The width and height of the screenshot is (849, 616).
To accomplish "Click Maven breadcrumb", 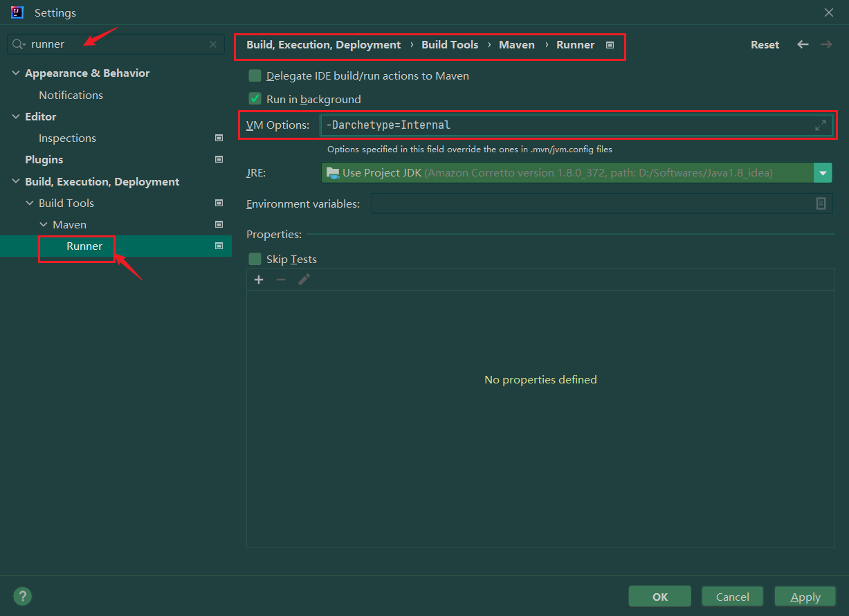I will click(517, 45).
